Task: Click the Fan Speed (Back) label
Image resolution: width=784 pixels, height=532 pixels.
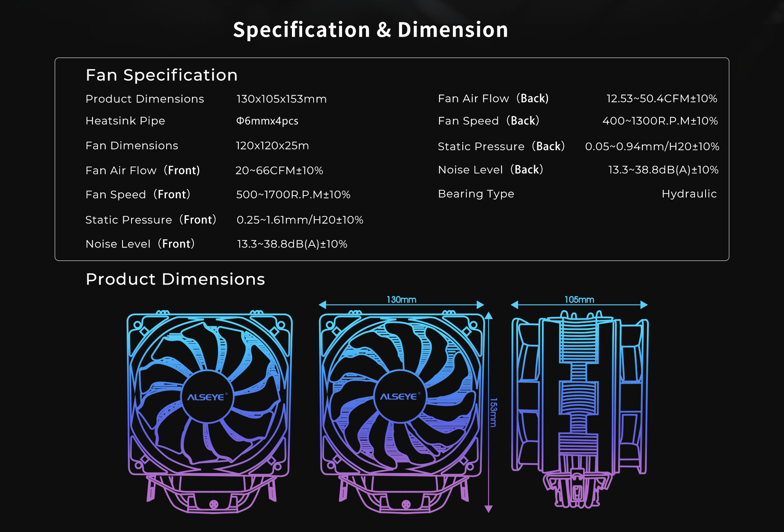Action: [488, 121]
